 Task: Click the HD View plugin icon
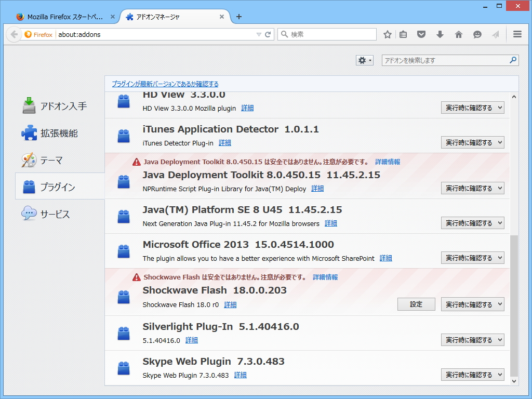pos(124,101)
